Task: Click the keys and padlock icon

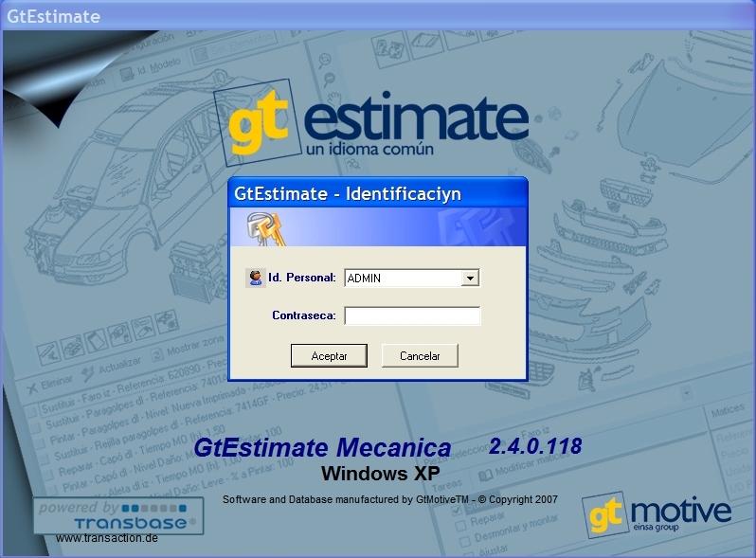Action: pos(266,228)
